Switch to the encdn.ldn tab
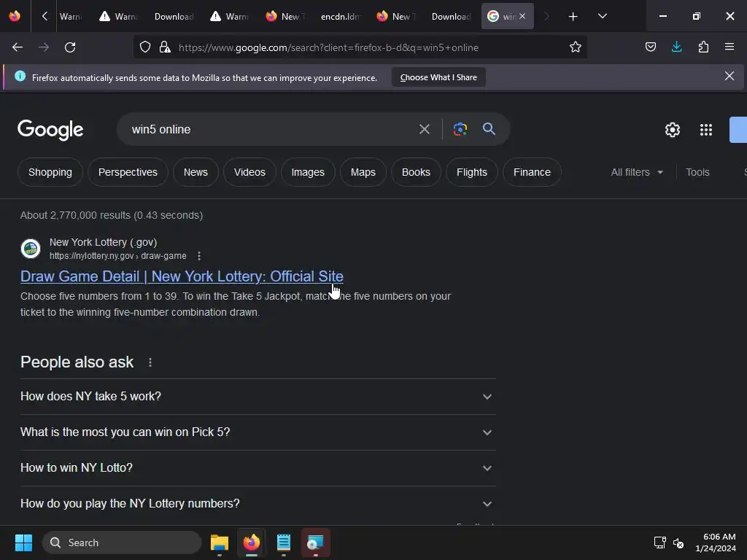The height and width of the screenshot is (560, 747). [340, 17]
